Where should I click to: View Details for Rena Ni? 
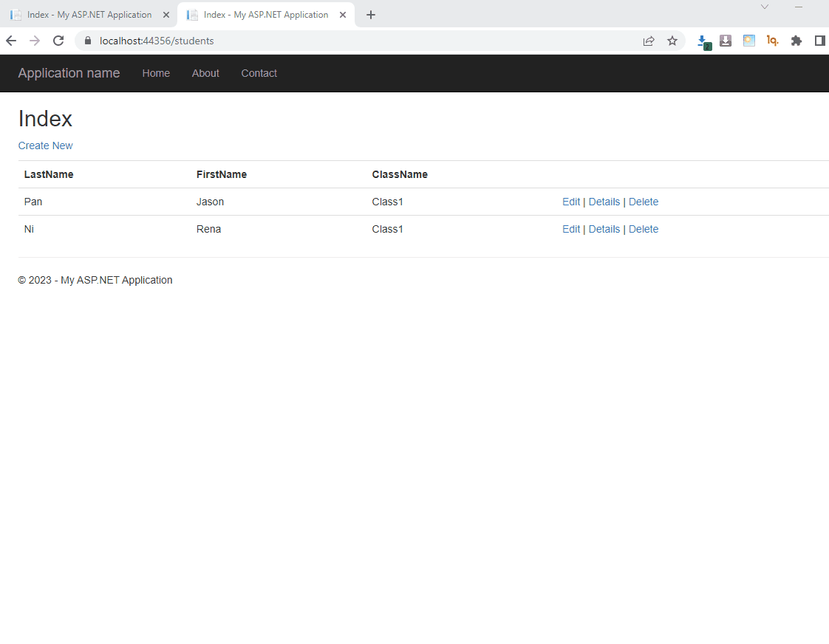coord(604,229)
